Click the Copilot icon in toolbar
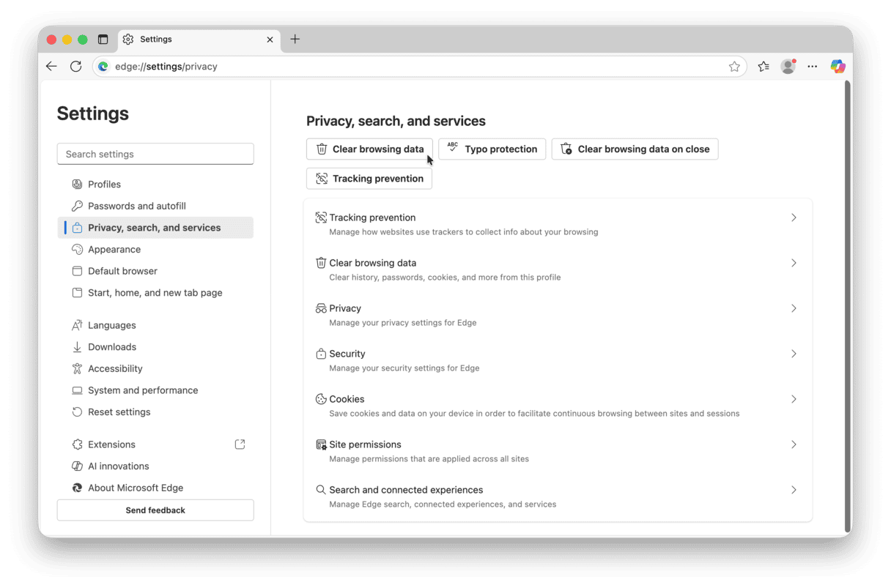This screenshot has width=891, height=588. click(838, 67)
